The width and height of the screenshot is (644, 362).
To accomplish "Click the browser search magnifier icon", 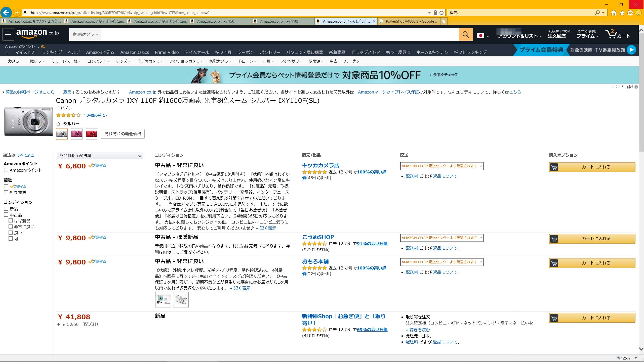I will (x=597, y=13).
